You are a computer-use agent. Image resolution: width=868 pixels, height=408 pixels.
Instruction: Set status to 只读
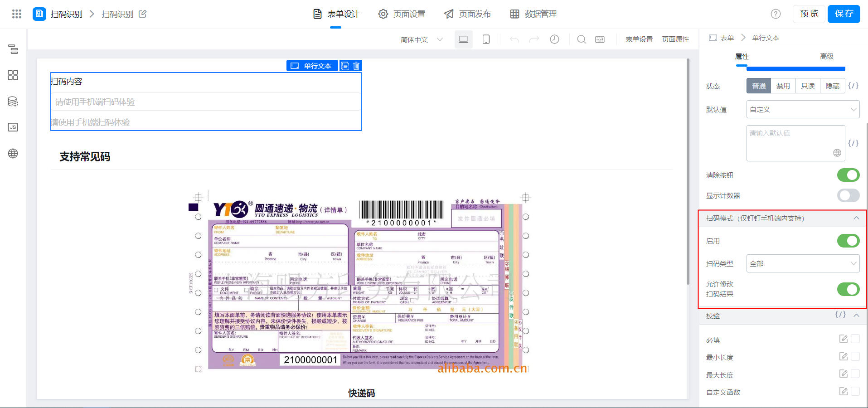808,86
